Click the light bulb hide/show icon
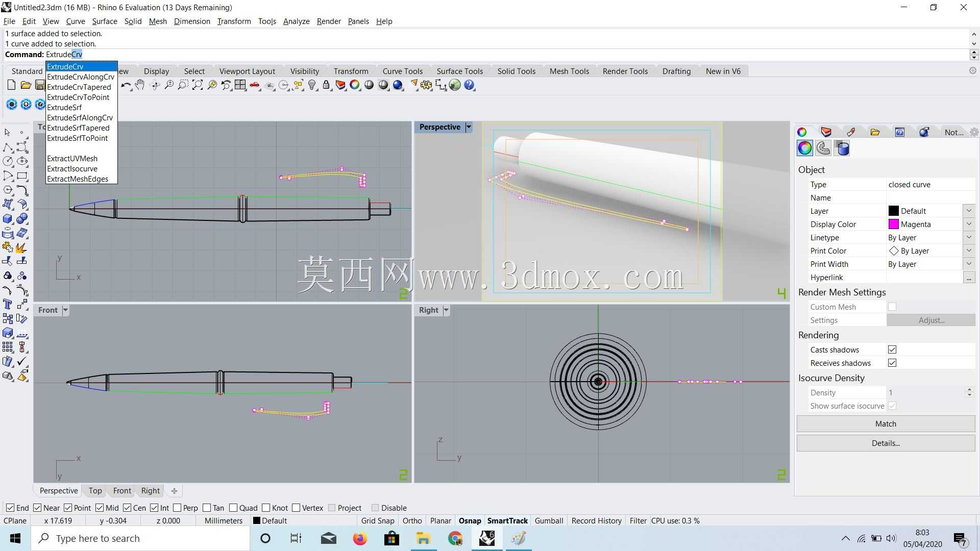The width and height of the screenshot is (980, 551). coord(312,85)
